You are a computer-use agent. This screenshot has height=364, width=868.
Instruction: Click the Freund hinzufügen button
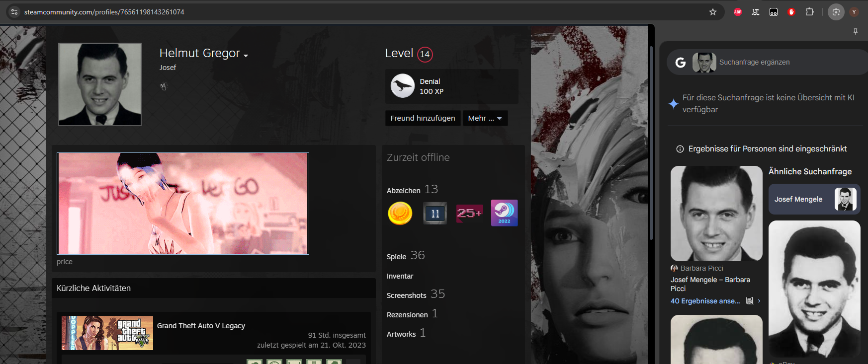423,118
